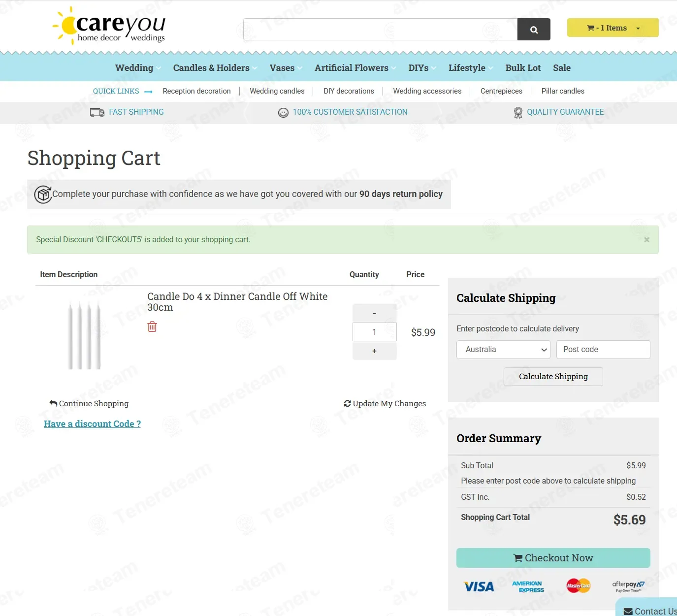Click the site search input box
The width and height of the screenshot is (677, 616).
pyautogui.click(x=380, y=30)
